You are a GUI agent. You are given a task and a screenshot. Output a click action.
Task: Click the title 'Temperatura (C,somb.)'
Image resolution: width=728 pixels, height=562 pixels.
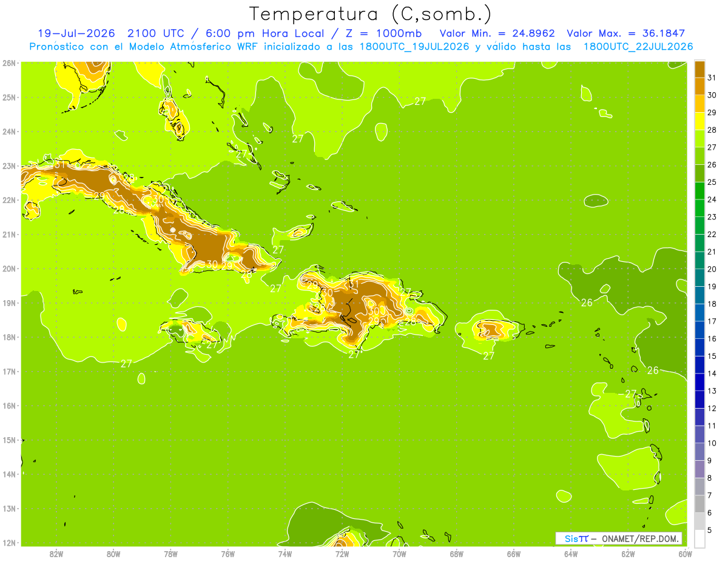pos(371,14)
